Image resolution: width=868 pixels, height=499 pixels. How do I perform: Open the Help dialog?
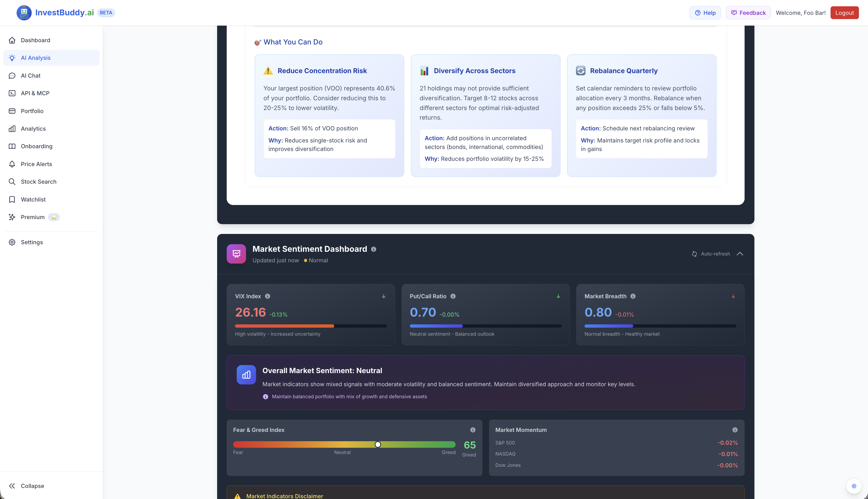pos(705,12)
